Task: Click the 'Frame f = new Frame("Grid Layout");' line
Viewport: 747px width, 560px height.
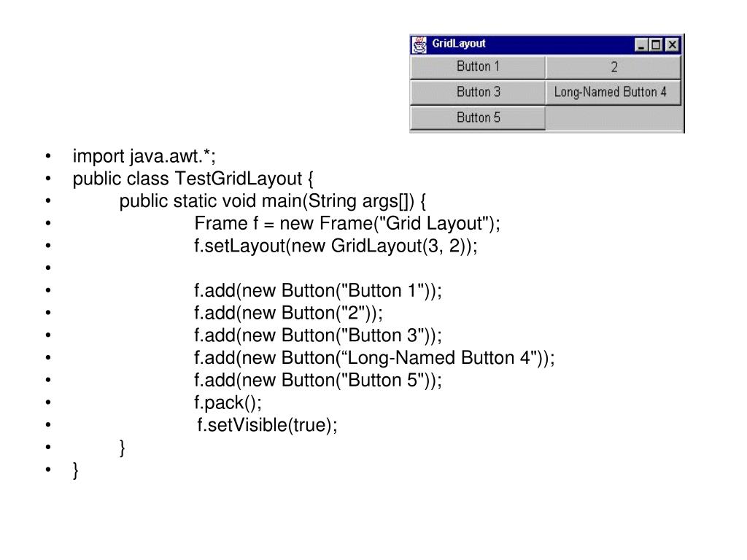Action: pyautogui.click(x=347, y=223)
